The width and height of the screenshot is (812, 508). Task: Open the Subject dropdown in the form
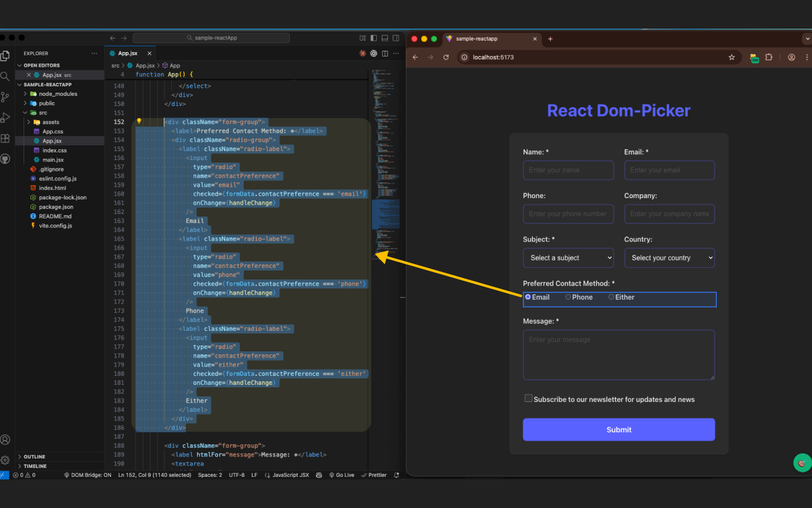(x=568, y=257)
